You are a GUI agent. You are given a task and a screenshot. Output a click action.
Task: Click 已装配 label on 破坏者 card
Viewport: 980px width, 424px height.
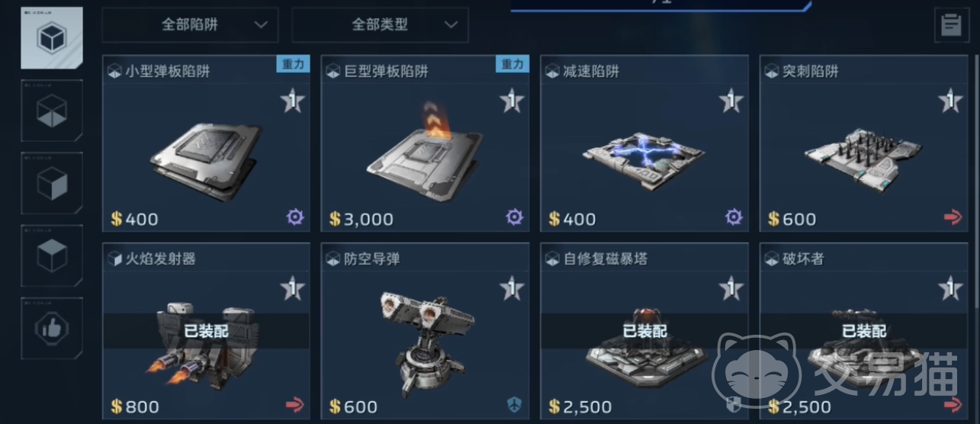click(864, 331)
